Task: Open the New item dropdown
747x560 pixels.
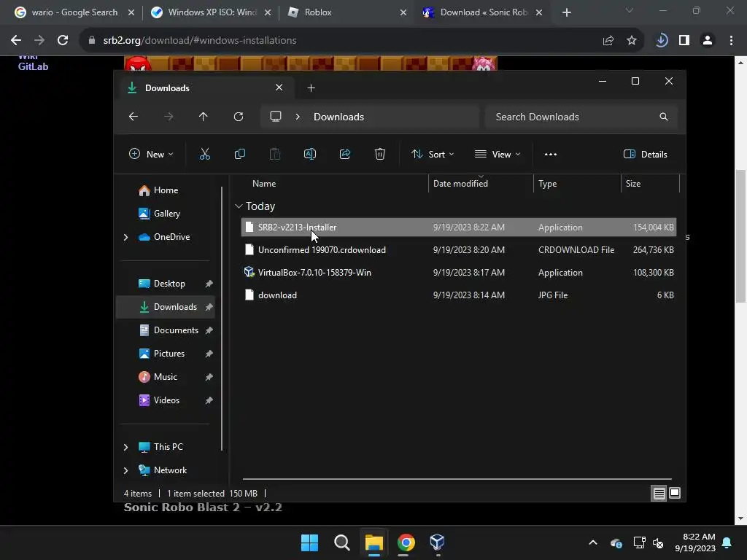Action: click(151, 155)
